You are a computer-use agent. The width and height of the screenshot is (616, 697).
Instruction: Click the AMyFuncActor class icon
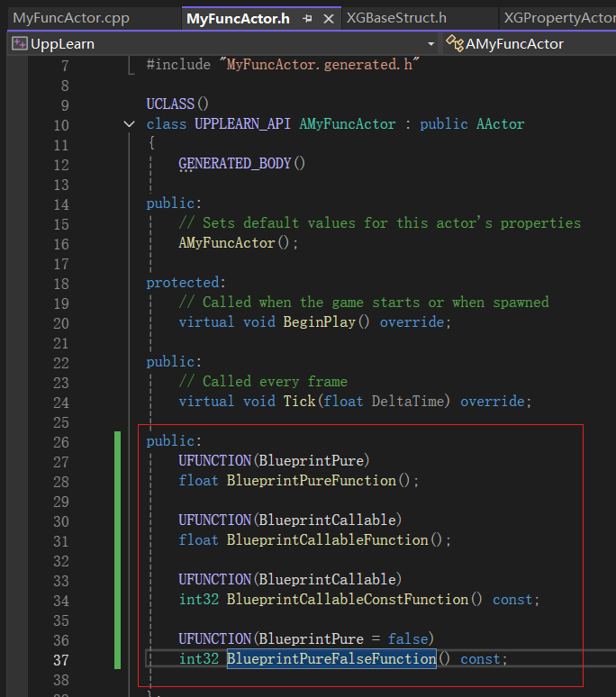point(455,43)
